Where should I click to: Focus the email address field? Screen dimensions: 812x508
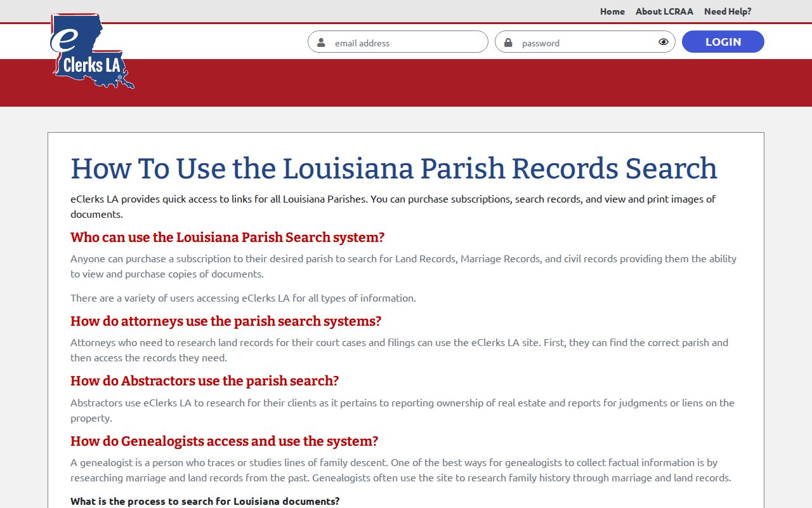[398, 42]
